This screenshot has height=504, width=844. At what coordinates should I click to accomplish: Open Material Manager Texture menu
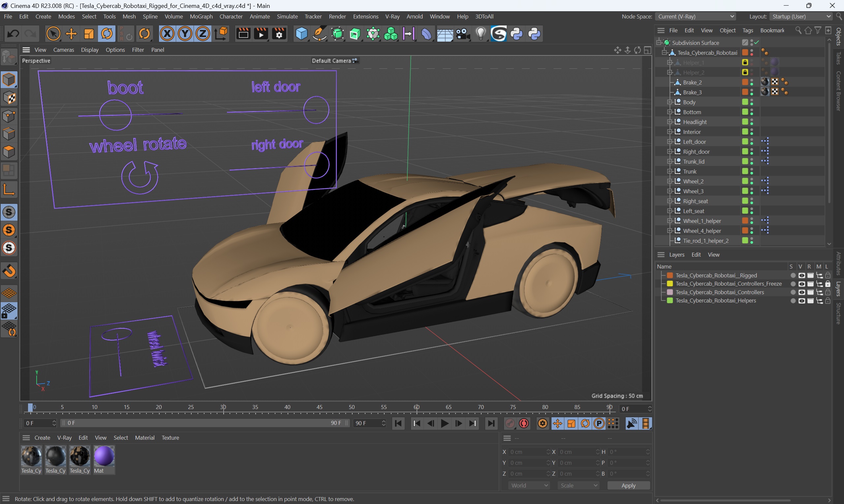coord(171,437)
